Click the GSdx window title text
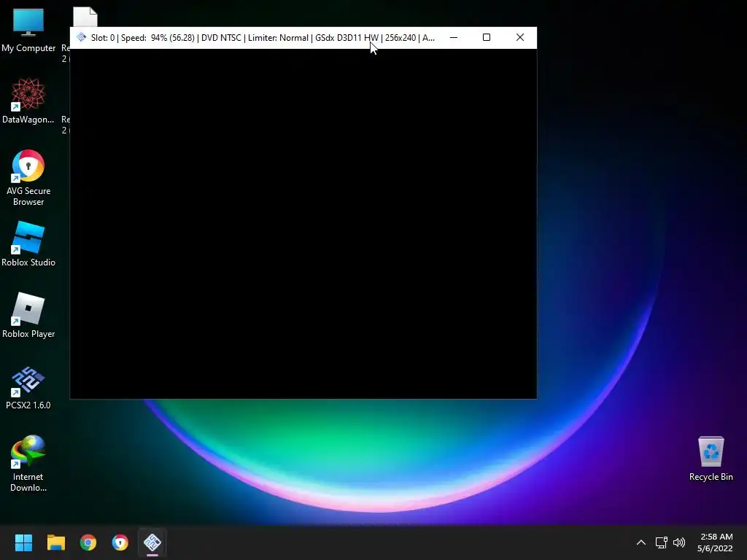747x560 pixels. click(263, 38)
